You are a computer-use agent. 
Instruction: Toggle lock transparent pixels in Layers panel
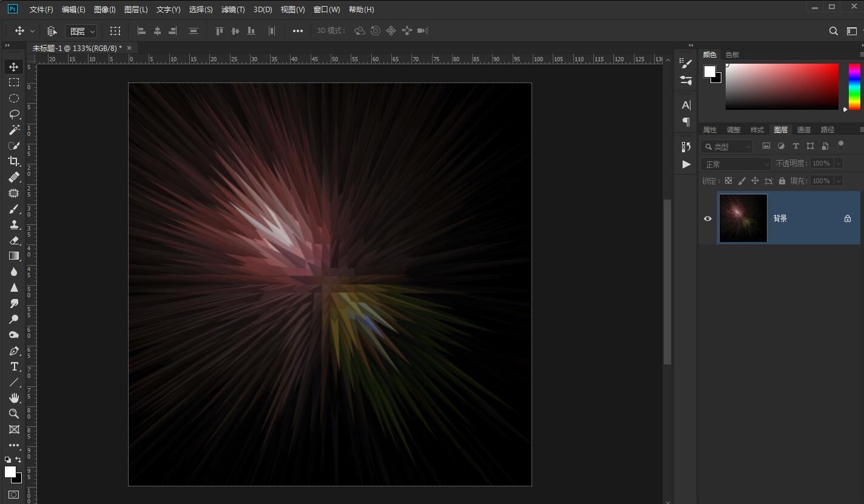pyautogui.click(x=728, y=181)
